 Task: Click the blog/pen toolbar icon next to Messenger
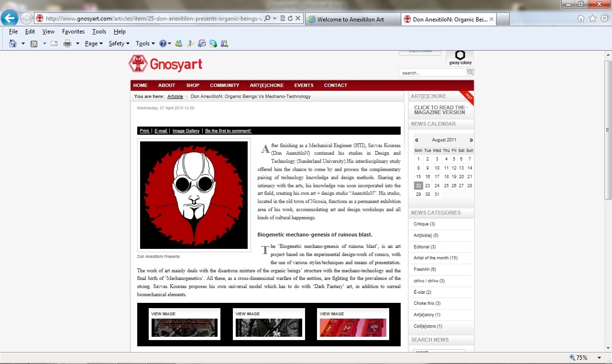190,43
